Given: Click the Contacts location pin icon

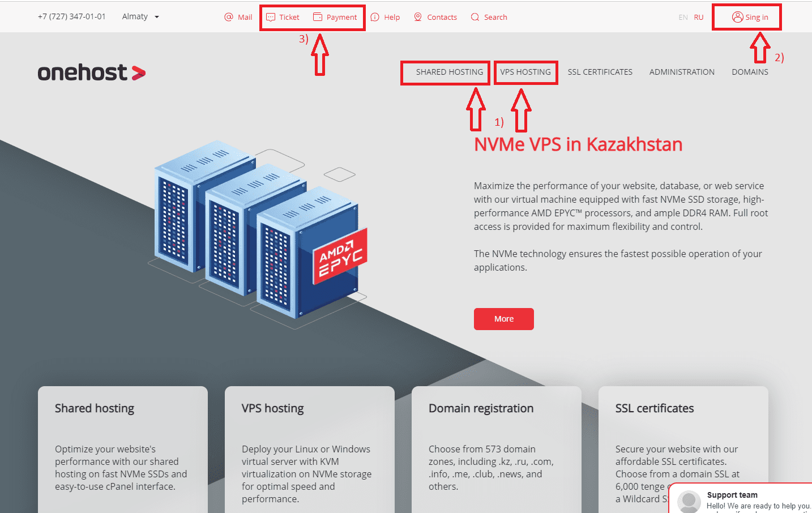Looking at the screenshot, I should [418, 17].
